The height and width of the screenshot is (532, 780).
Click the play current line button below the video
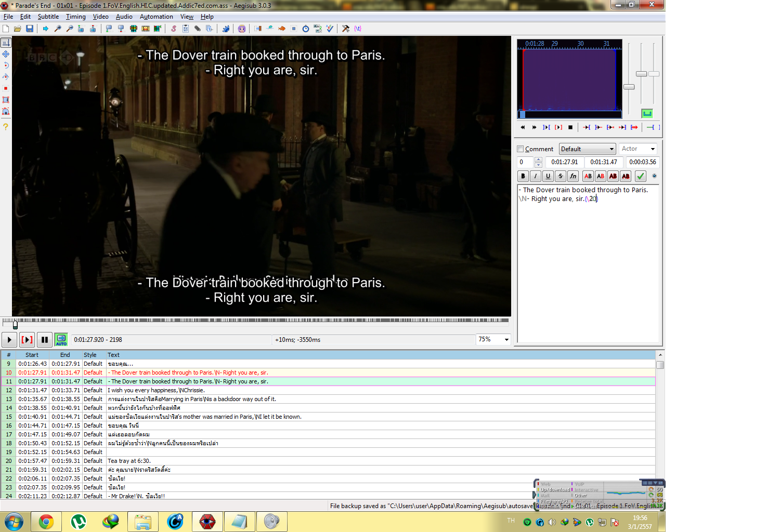pos(27,340)
